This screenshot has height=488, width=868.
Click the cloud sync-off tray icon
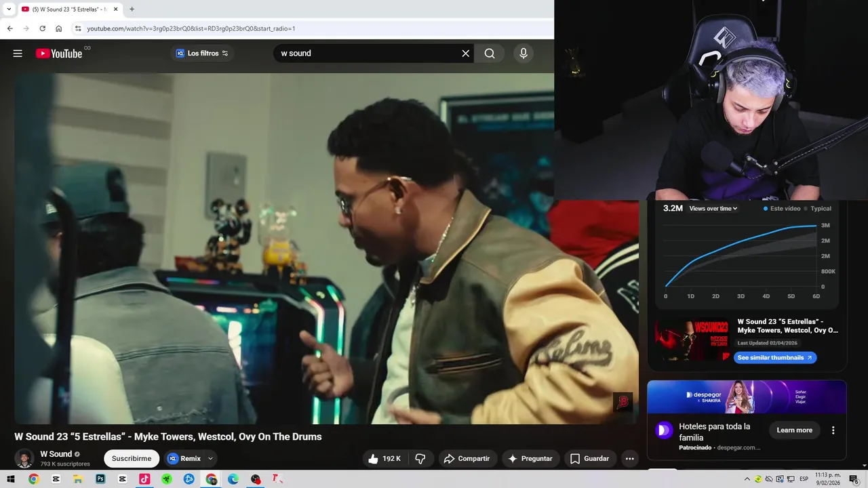click(769, 479)
